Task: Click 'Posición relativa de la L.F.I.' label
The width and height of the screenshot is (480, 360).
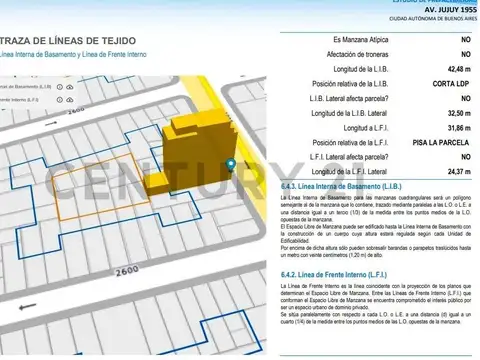Action: click(x=350, y=143)
